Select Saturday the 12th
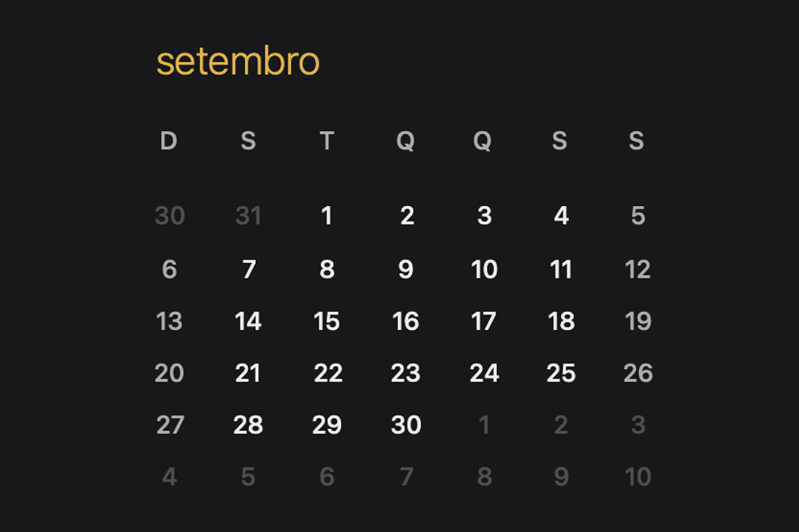Screen dimensions: 799x532 (638, 270)
